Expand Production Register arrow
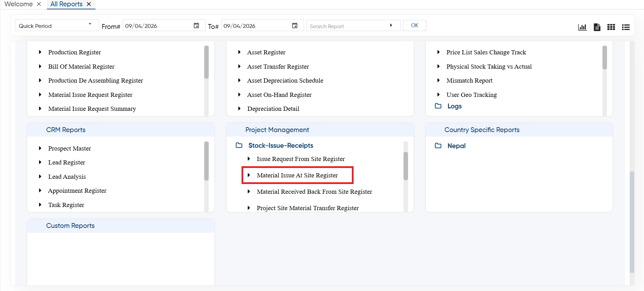The width and height of the screenshot is (644, 291). click(x=40, y=52)
